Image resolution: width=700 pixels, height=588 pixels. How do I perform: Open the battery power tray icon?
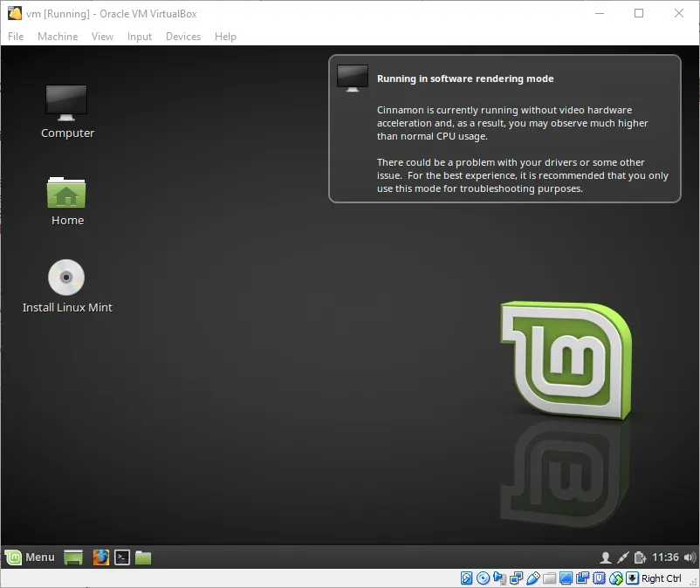pyautogui.click(x=640, y=557)
